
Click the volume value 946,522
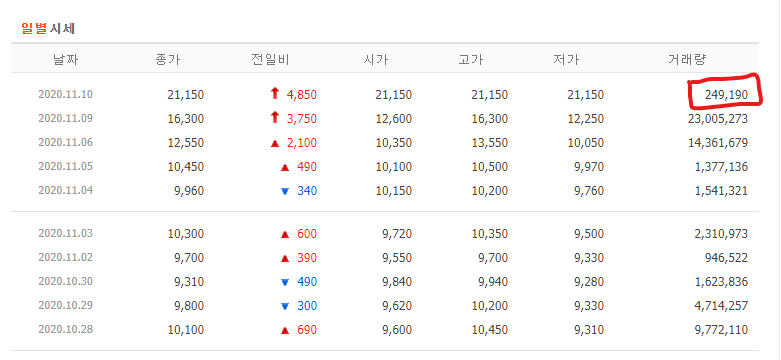[x=726, y=257]
